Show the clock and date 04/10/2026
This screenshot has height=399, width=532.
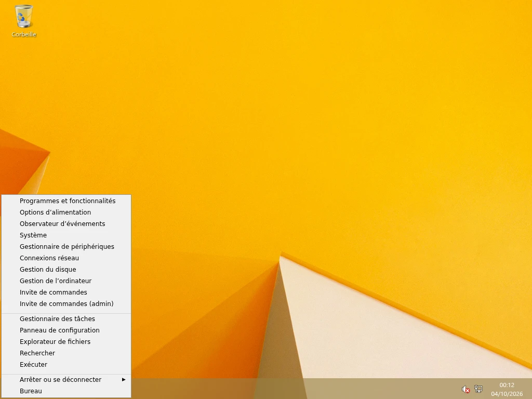click(x=507, y=389)
